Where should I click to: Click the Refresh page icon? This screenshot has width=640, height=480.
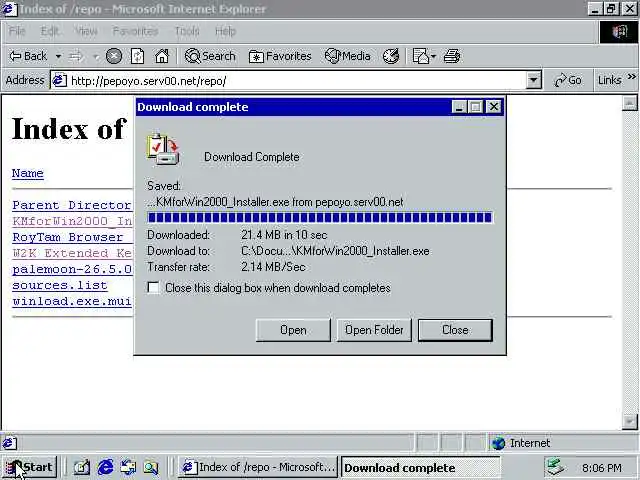click(x=138, y=56)
